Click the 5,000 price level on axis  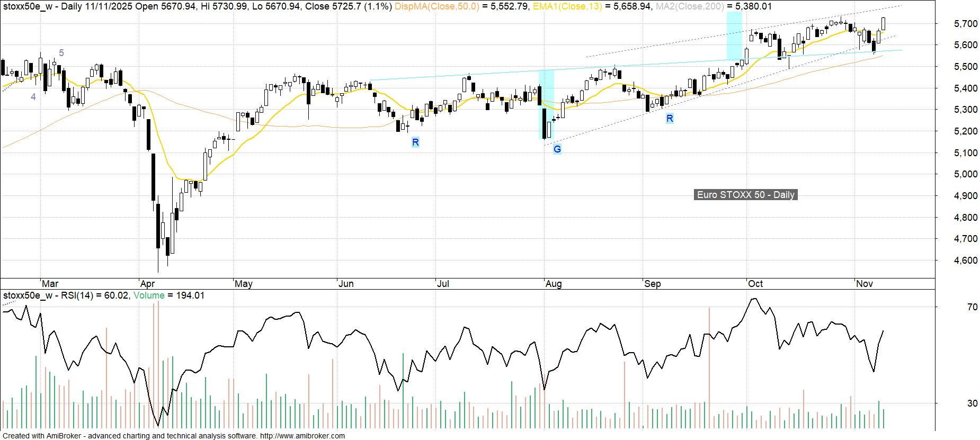[x=965, y=174]
